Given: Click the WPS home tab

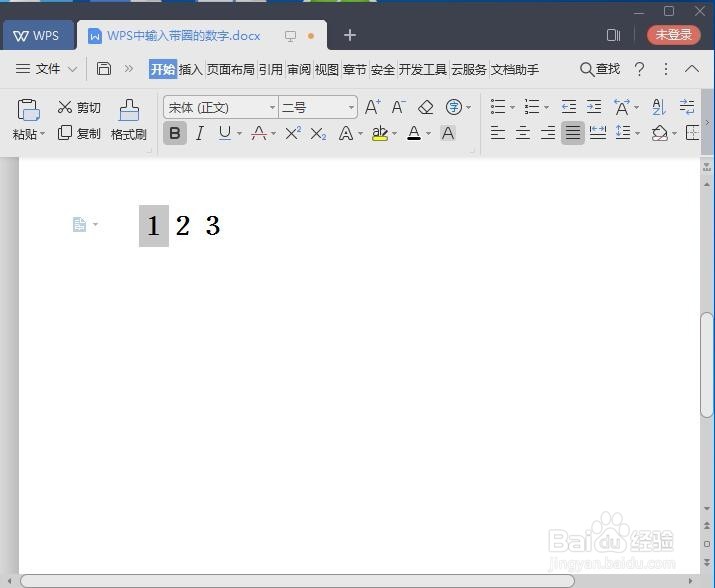Looking at the screenshot, I should pos(37,35).
